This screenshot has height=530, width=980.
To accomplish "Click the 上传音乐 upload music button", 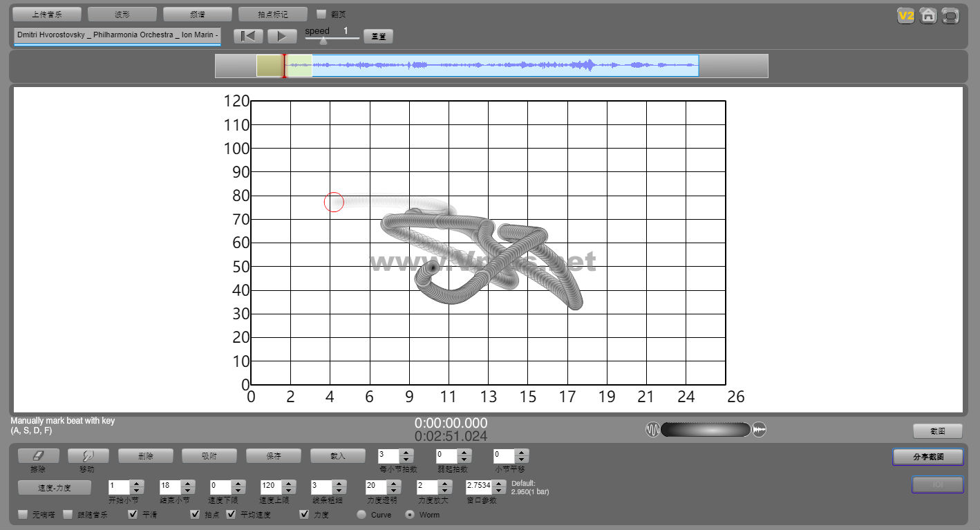I will pos(47,14).
